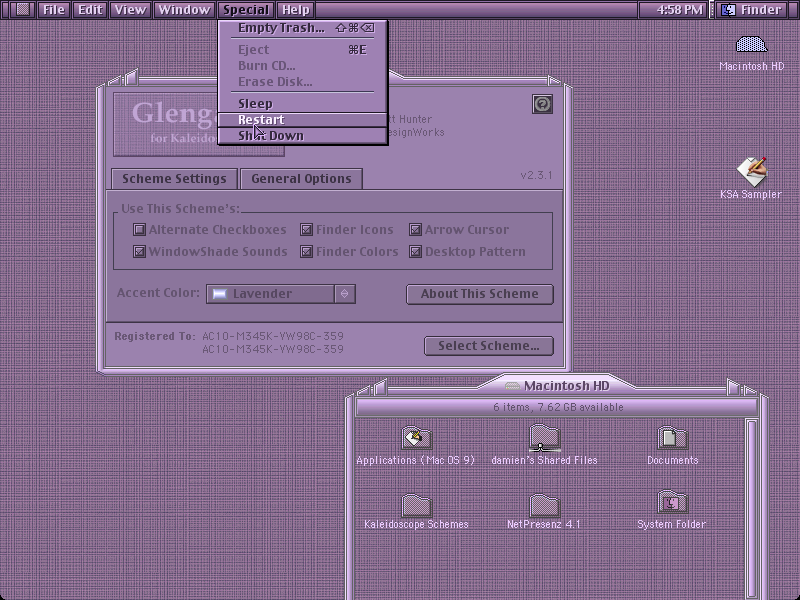
Task: Choose Empty Trash from Special menu
Action: pyautogui.click(x=303, y=28)
